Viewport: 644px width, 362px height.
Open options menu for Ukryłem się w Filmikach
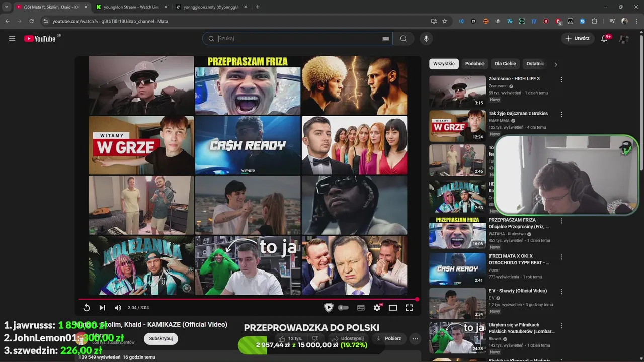click(561, 326)
